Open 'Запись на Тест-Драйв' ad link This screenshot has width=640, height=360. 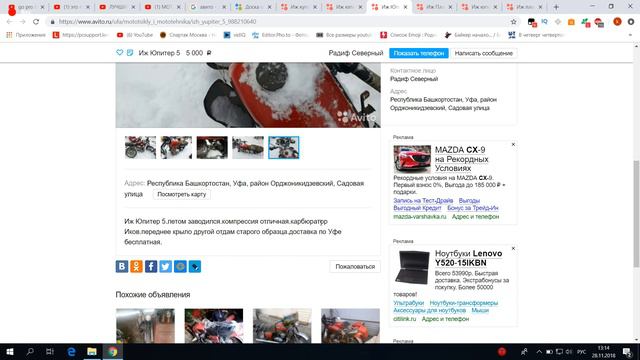423,200
